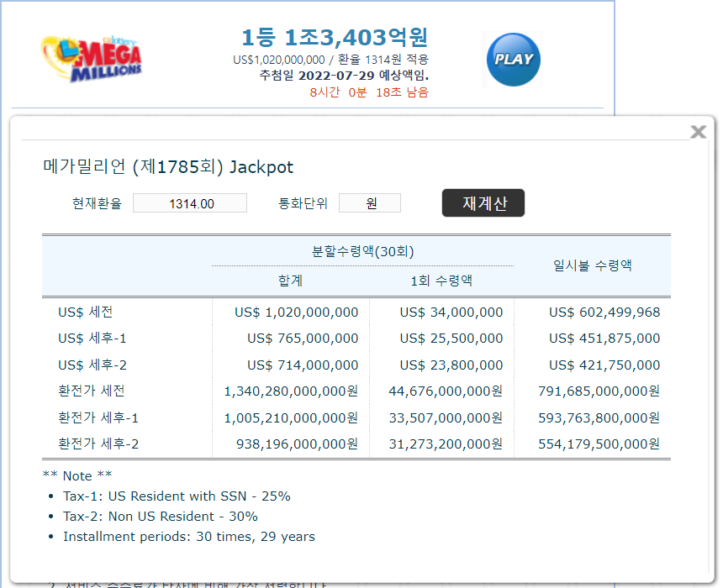Click the 재계산 recalculate button
The image size is (723, 588).
[483, 202]
